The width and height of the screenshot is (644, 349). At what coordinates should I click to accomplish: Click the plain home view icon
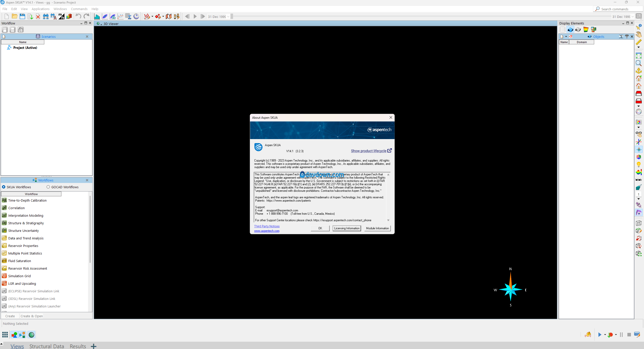click(639, 86)
